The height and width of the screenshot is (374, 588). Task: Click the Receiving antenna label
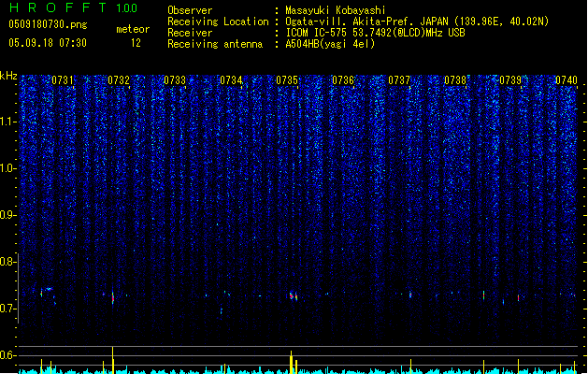[x=215, y=44]
